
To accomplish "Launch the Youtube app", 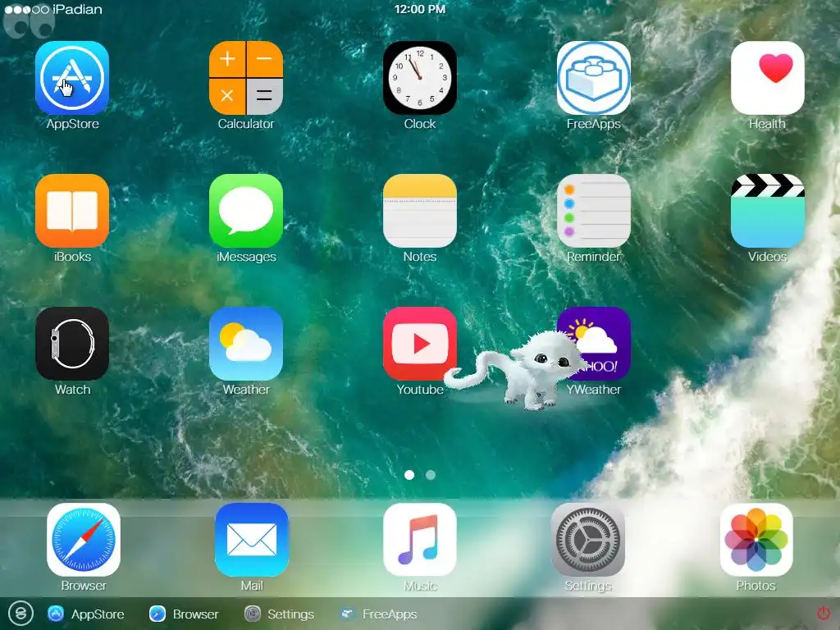I will (420, 344).
